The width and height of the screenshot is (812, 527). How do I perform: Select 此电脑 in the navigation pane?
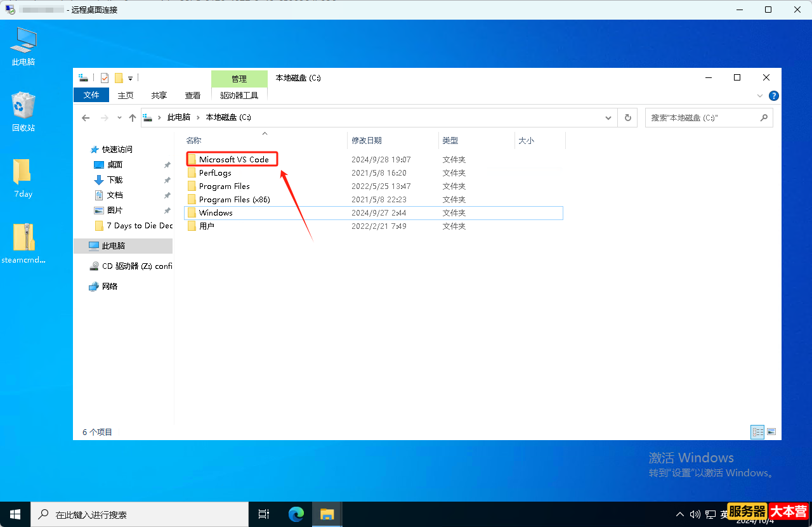[x=122, y=246]
